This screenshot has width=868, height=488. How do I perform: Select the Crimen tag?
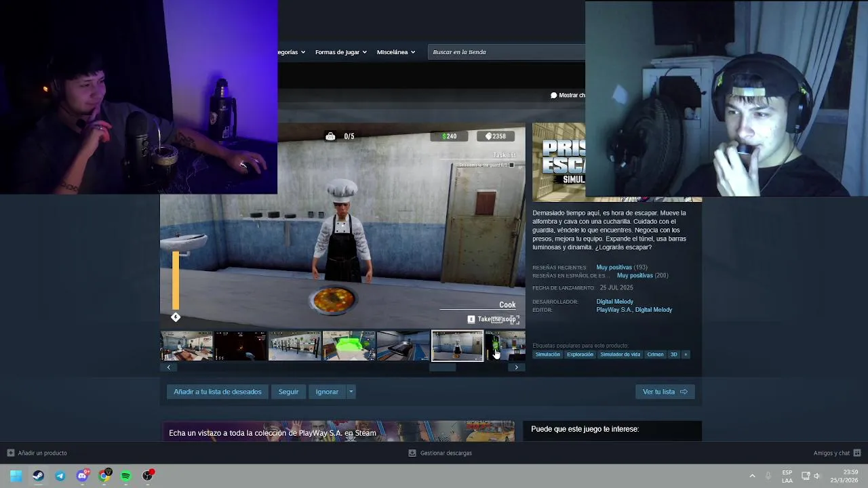click(x=655, y=354)
